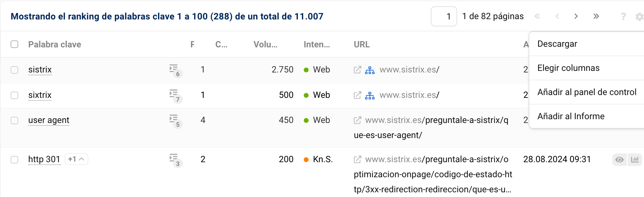Click the help question mark icon

[x=623, y=17]
